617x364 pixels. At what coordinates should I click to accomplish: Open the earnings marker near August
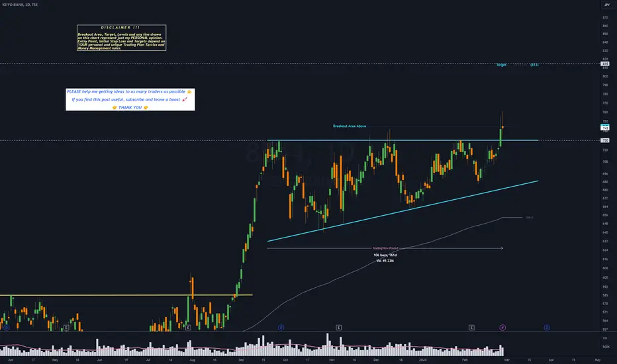point(188,328)
